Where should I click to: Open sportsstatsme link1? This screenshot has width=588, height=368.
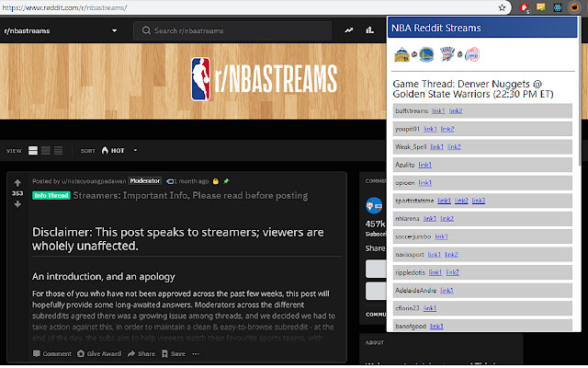coord(444,201)
